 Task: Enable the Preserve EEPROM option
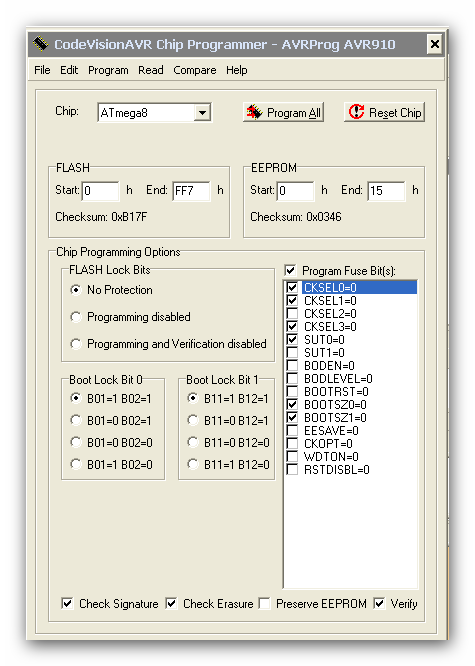(x=265, y=603)
